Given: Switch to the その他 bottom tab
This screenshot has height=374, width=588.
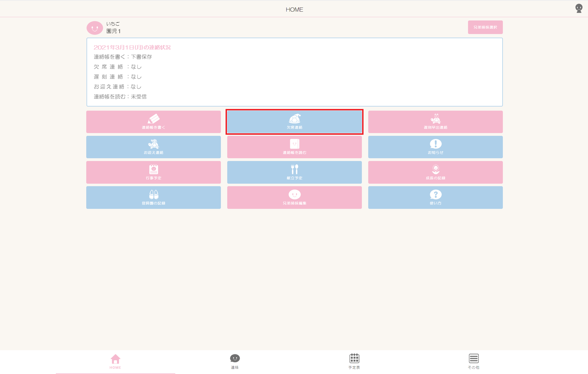Looking at the screenshot, I should point(474,362).
